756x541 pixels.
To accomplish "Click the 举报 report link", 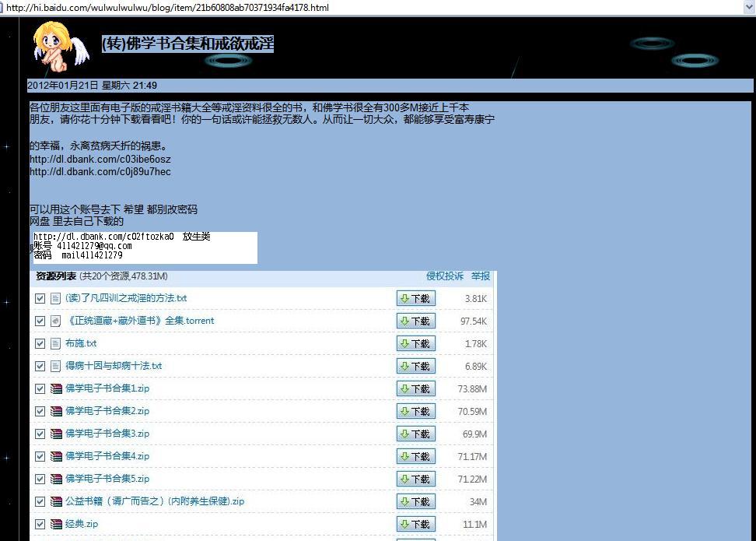I will pos(481,276).
